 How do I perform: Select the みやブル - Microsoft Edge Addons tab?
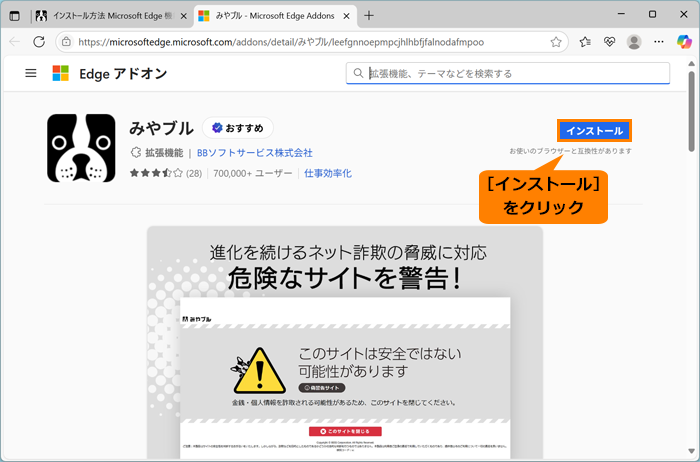tap(275, 16)
